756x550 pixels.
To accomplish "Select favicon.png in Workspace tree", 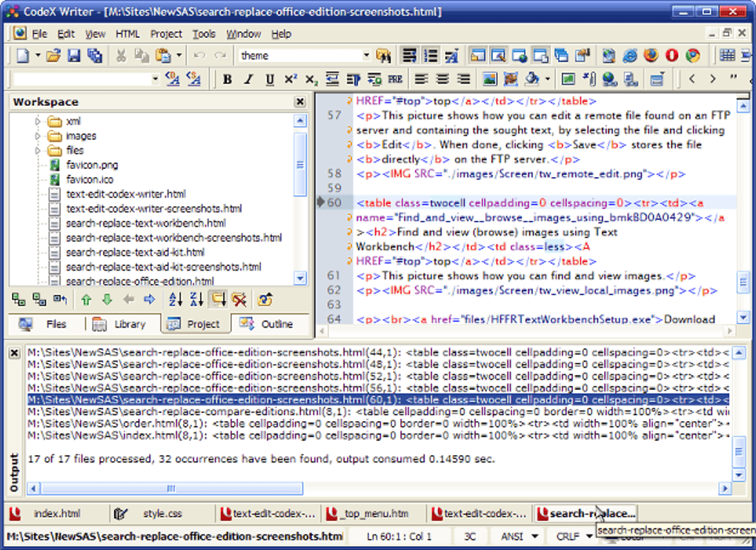I will [92, 165].
